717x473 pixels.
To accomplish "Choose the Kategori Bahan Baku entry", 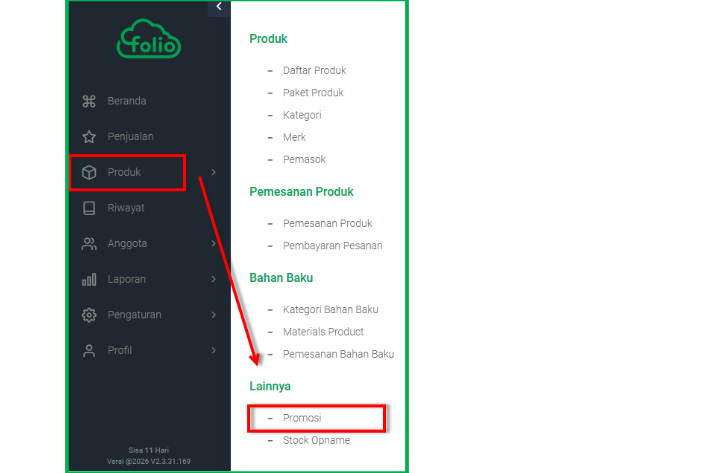I will coord(330,309).
